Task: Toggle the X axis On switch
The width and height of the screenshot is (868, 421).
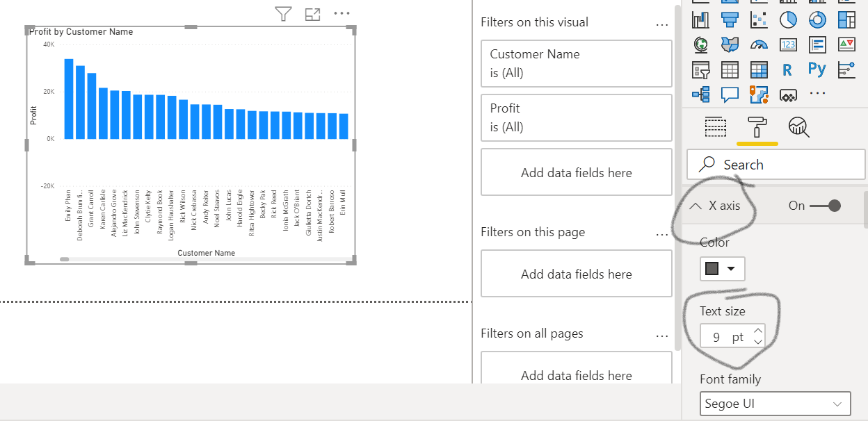Action: click(x=826, y=206)
